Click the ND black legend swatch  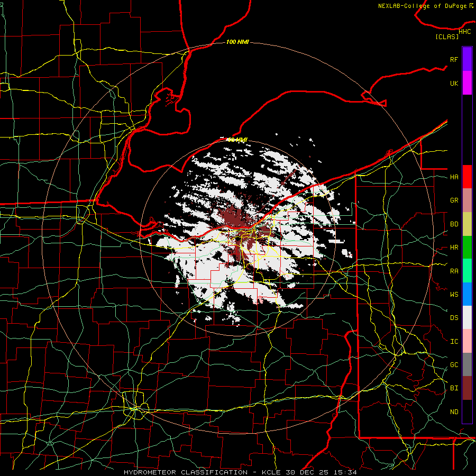pos(467,411)
